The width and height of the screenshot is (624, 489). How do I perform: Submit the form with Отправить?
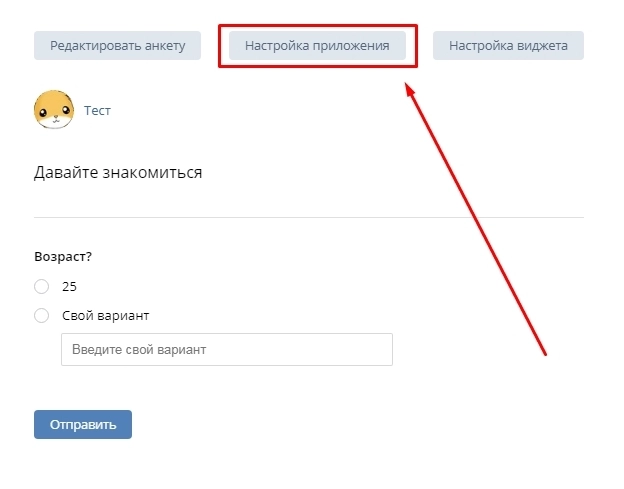tap(83, 425)
